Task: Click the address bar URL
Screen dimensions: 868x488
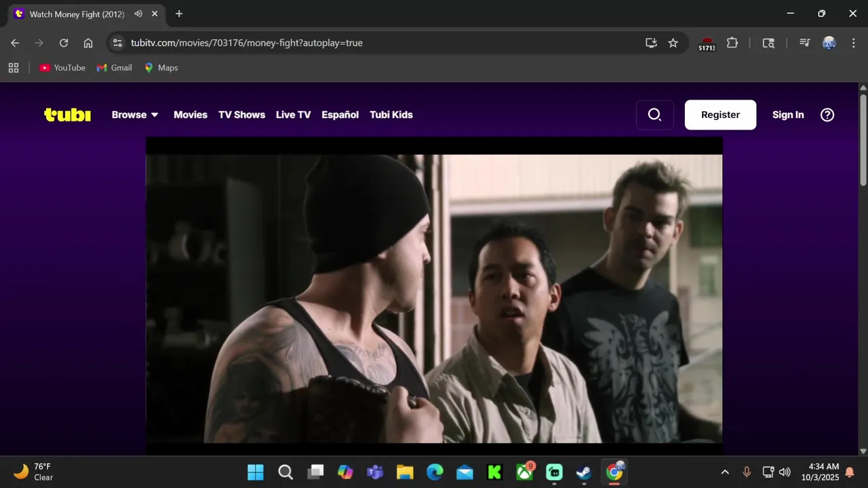Action: point(247,43)
